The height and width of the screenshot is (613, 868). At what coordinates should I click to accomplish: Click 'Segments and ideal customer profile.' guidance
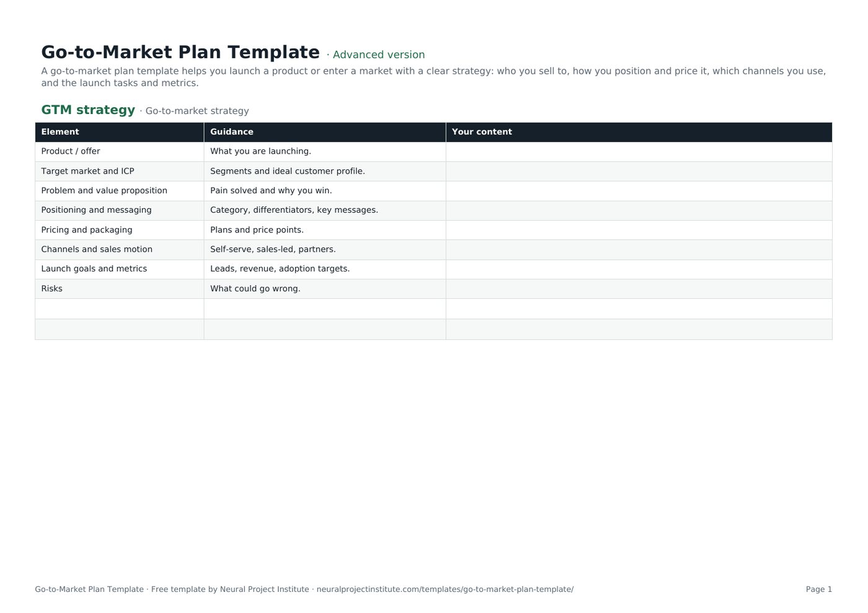point(288,171)
